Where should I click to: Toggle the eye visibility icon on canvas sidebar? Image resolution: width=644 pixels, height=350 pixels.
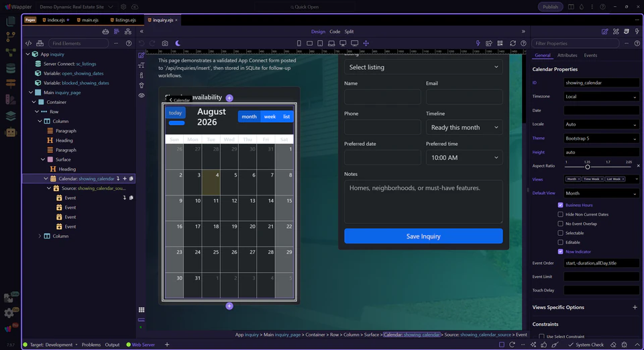point(142,95)
